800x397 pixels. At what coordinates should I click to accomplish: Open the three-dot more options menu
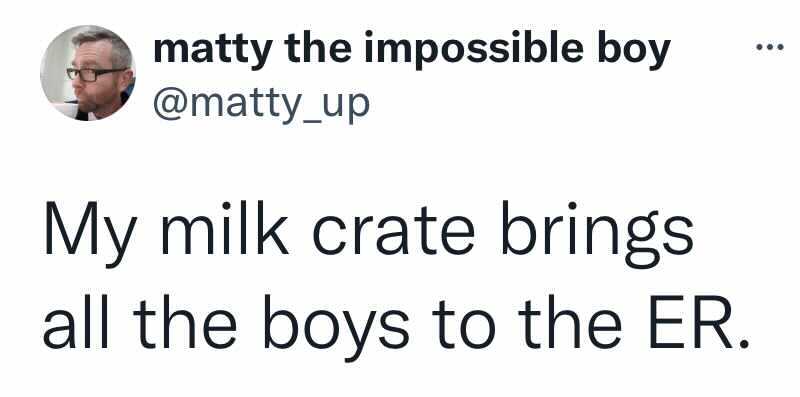(x=769, y=47)
